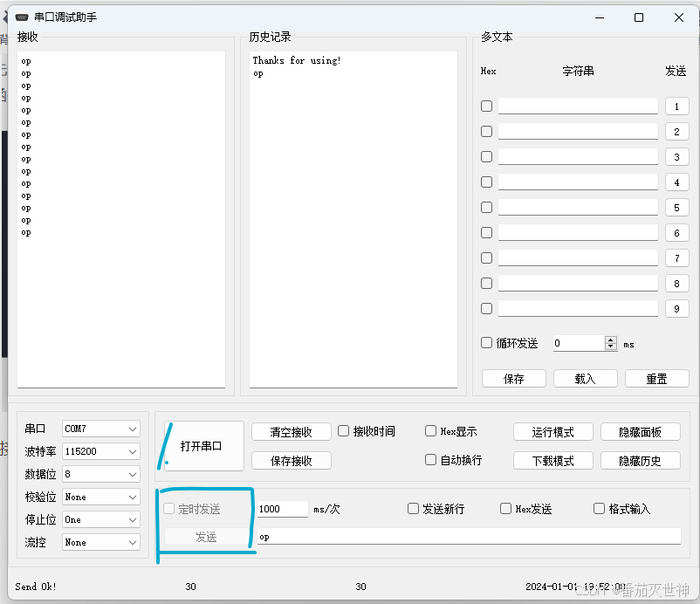
Task: Click the serial assistant app icon in title bar
Action: point(22,17)
